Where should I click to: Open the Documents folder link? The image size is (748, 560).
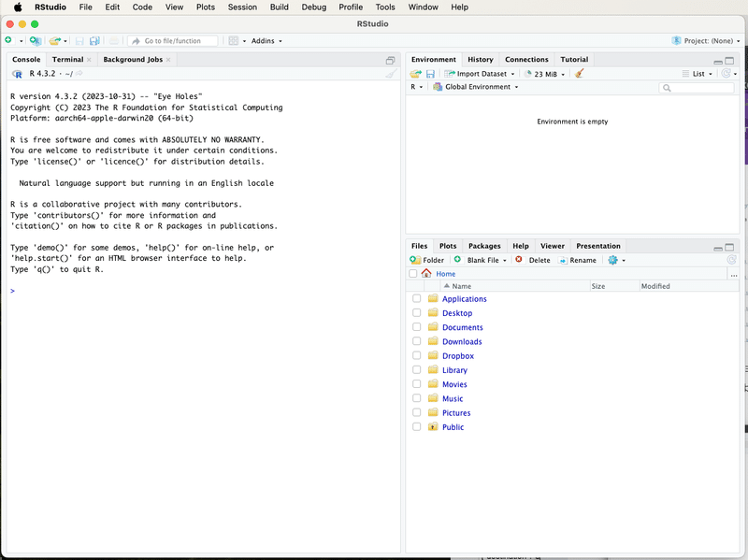point(462,327)
